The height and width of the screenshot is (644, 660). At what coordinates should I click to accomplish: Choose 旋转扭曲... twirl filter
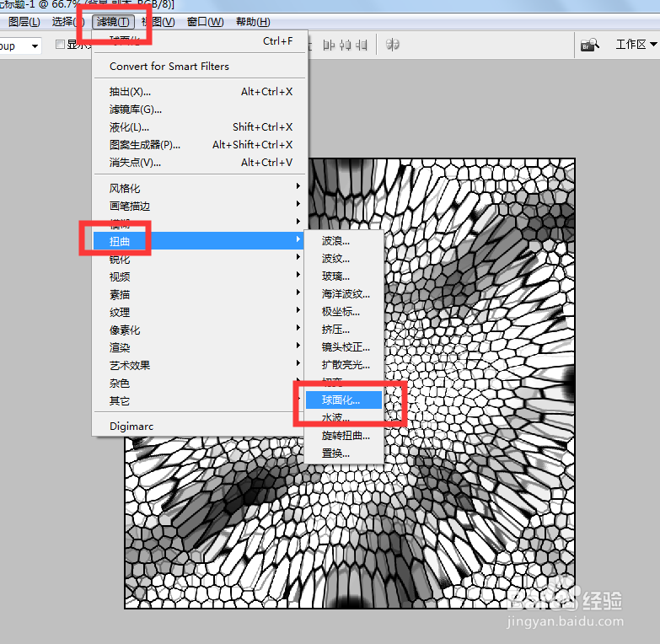(x=344, y=435)
